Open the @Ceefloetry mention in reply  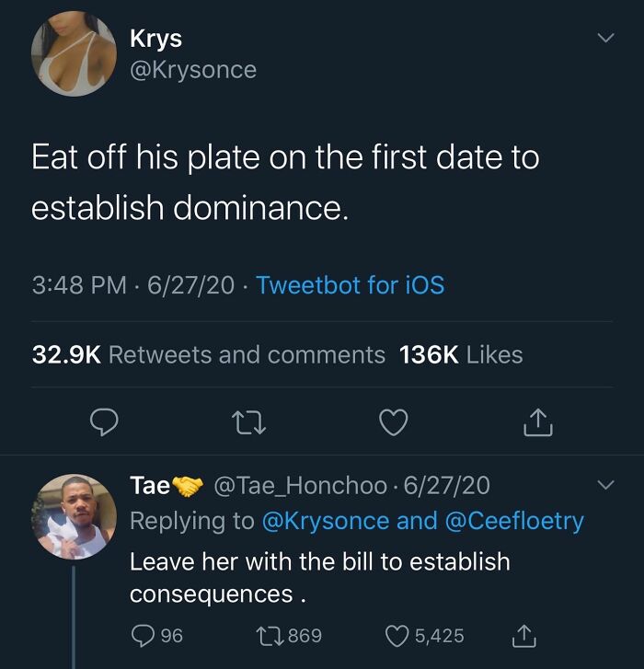coord(514,522)
